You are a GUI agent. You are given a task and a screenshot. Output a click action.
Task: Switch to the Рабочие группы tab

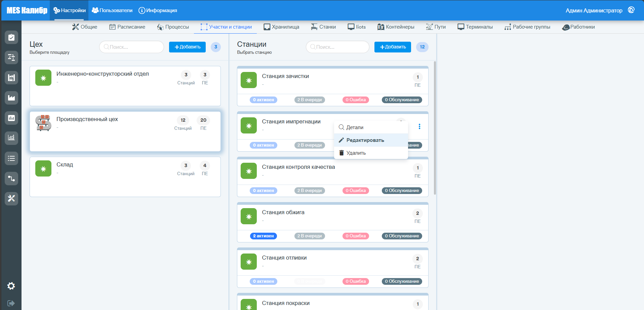pos(527,27)
